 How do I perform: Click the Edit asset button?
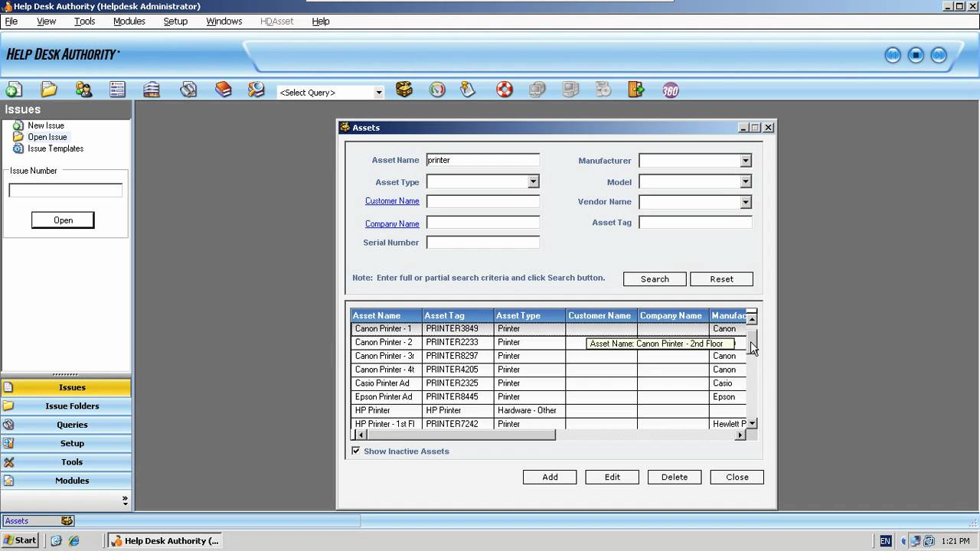(x=612, y=477)
